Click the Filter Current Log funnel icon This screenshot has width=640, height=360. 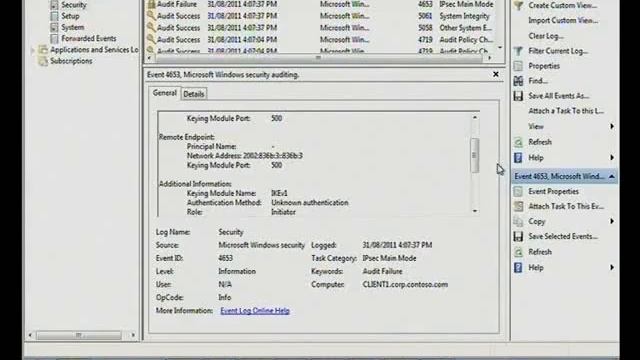click(518, 51)
